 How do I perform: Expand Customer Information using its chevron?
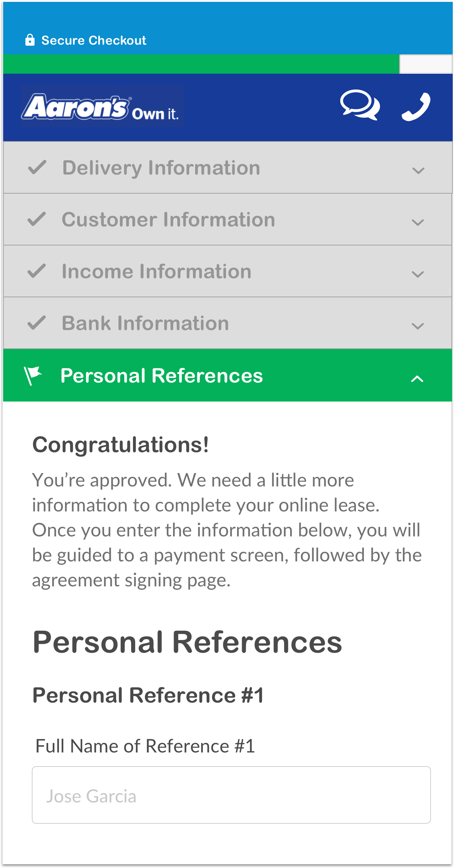click(417, 222)
